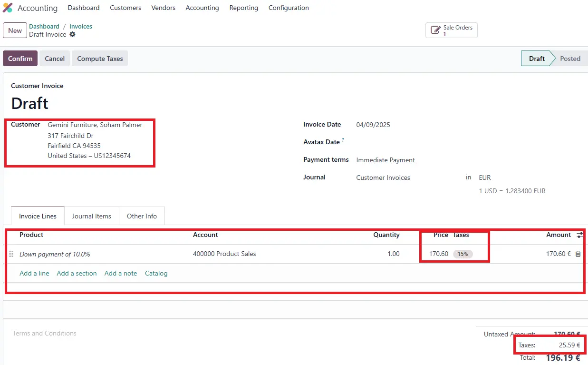The image size is (588, 365).
Task: Open the Customers menu
Action: point(125,8)
